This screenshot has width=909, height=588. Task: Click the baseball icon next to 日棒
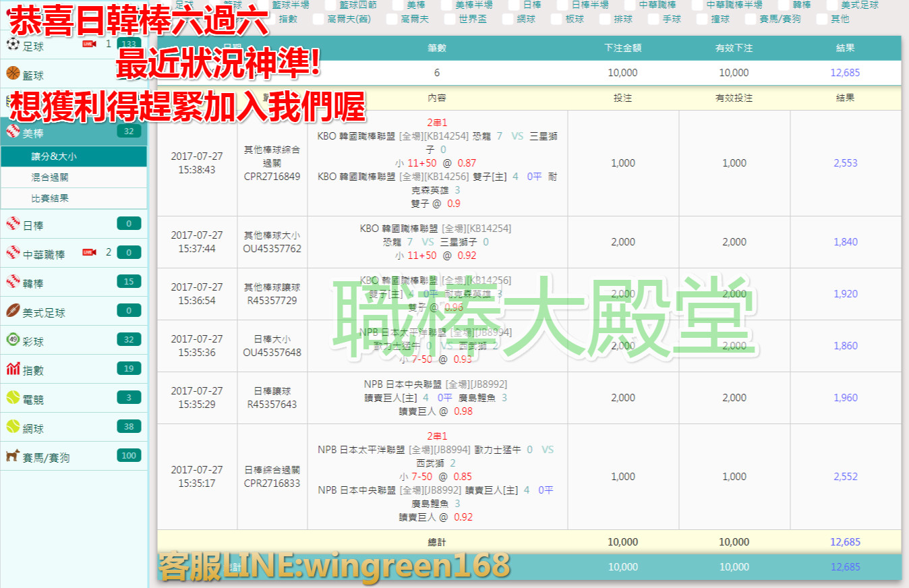12,225
